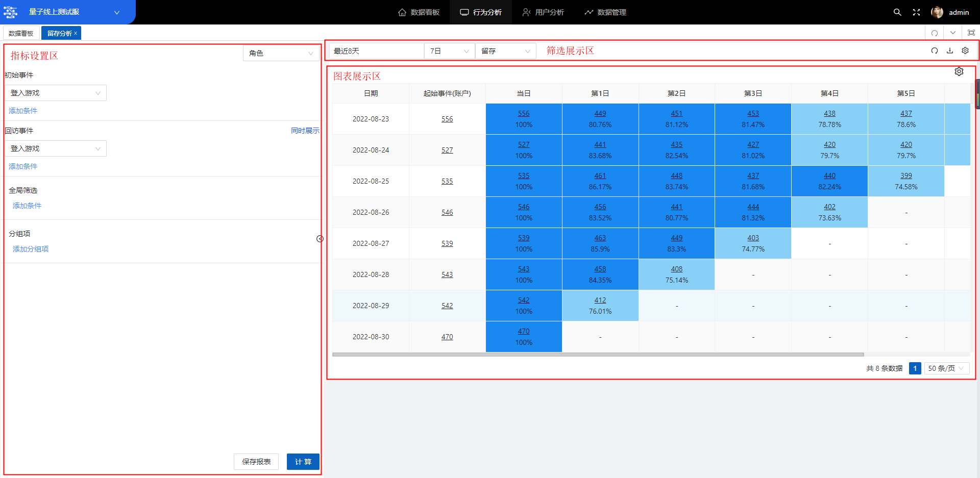Click the 449 cell with 80.76%
Viewport: 980px width, 478px height.
tap(600, 119)
